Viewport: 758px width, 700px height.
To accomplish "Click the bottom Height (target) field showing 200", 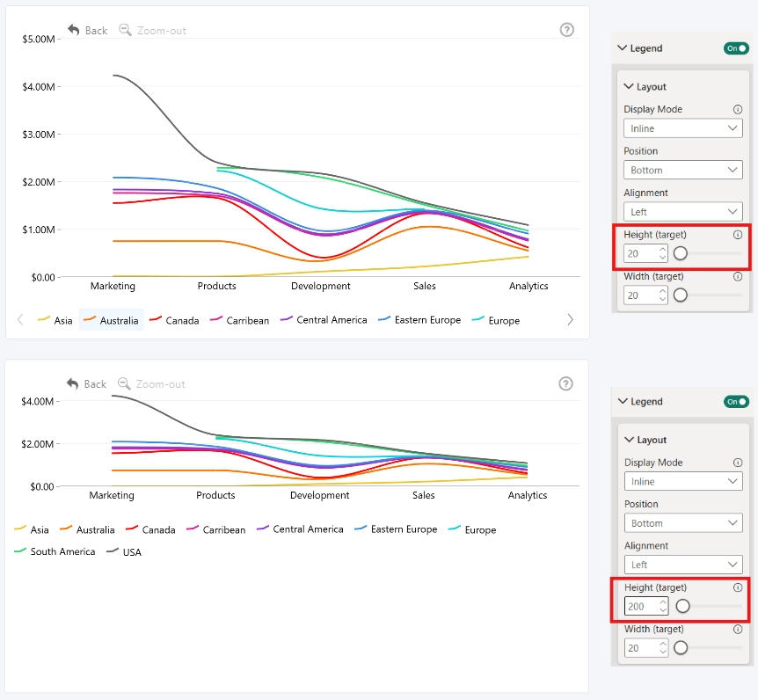I will point(646,606).
